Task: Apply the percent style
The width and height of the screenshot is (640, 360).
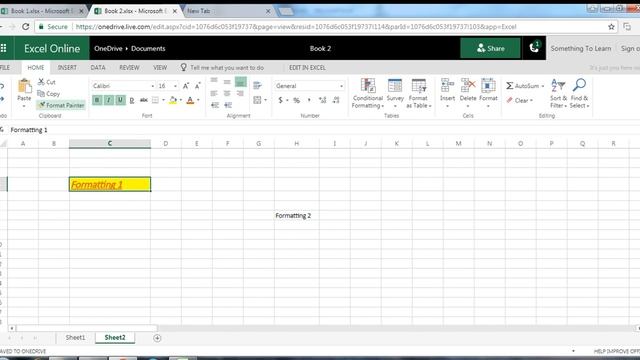Action: (x=297, y=100)
